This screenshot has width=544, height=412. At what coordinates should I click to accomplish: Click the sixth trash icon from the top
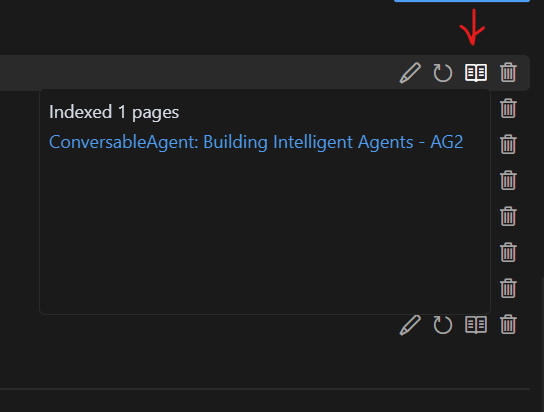(508, 252)
